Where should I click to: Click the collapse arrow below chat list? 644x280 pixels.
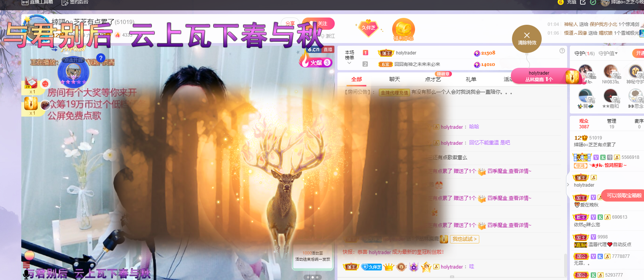click(x=452, y=277)
